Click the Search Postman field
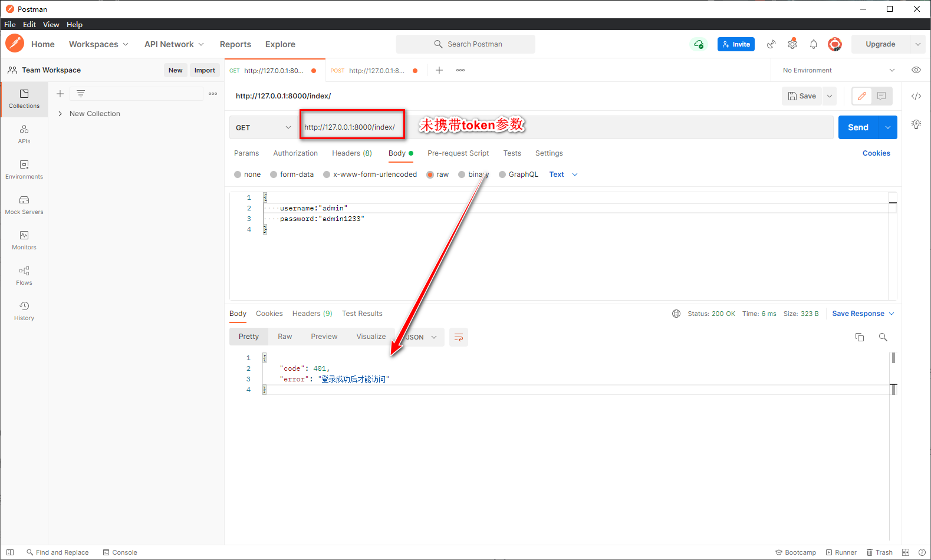Viewport: 931px width, 560px height. tap(466, 44)
